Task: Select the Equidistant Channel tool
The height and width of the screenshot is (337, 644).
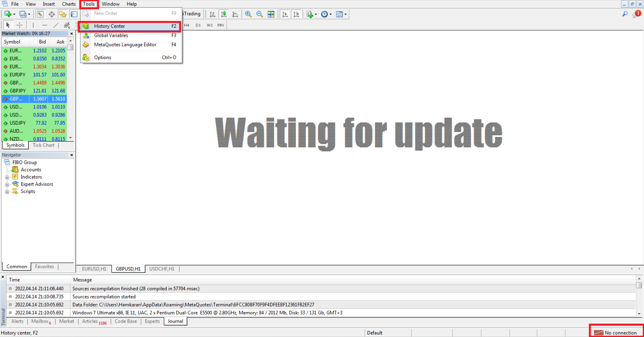Action: click(x=67, y=25)
